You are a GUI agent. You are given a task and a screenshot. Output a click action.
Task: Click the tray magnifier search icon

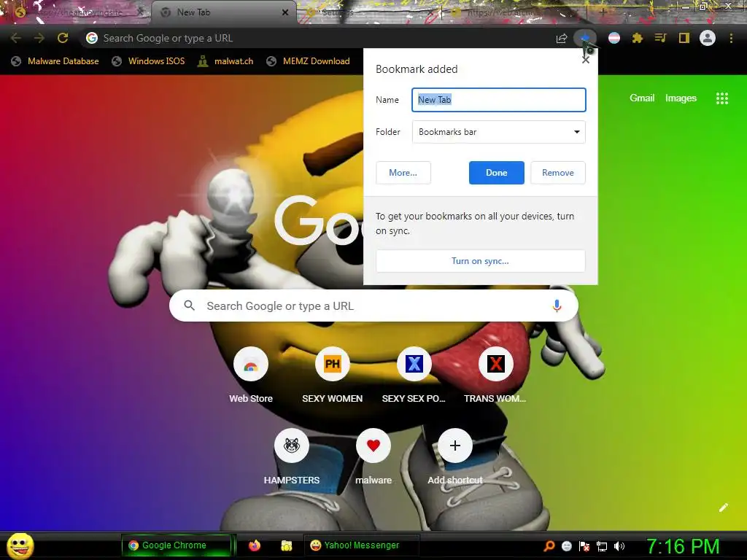(549, 545)
